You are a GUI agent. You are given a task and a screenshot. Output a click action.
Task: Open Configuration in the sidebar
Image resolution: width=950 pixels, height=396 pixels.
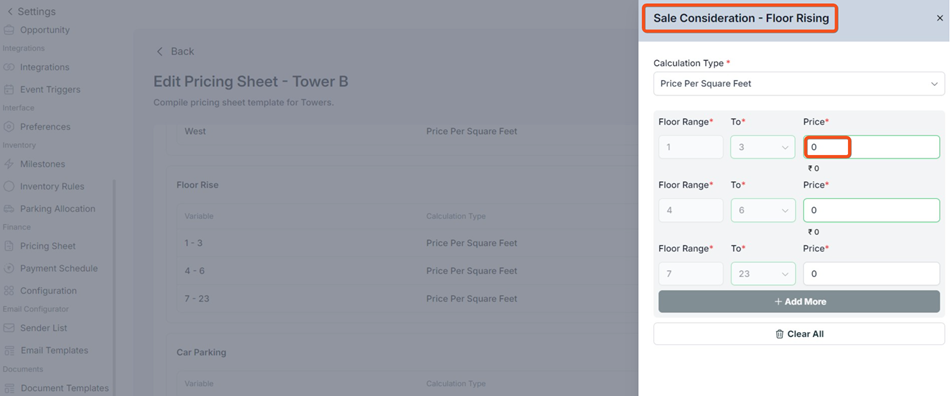48,291
